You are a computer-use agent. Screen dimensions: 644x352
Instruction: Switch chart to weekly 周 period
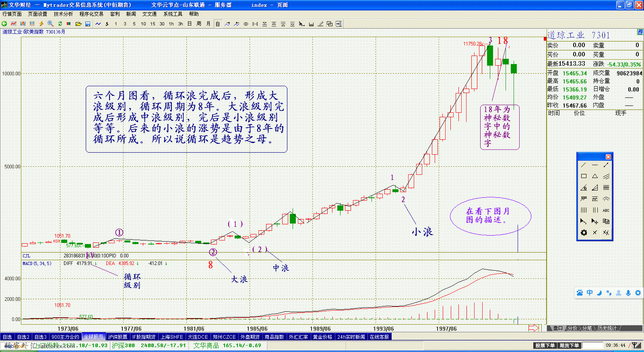199,24
